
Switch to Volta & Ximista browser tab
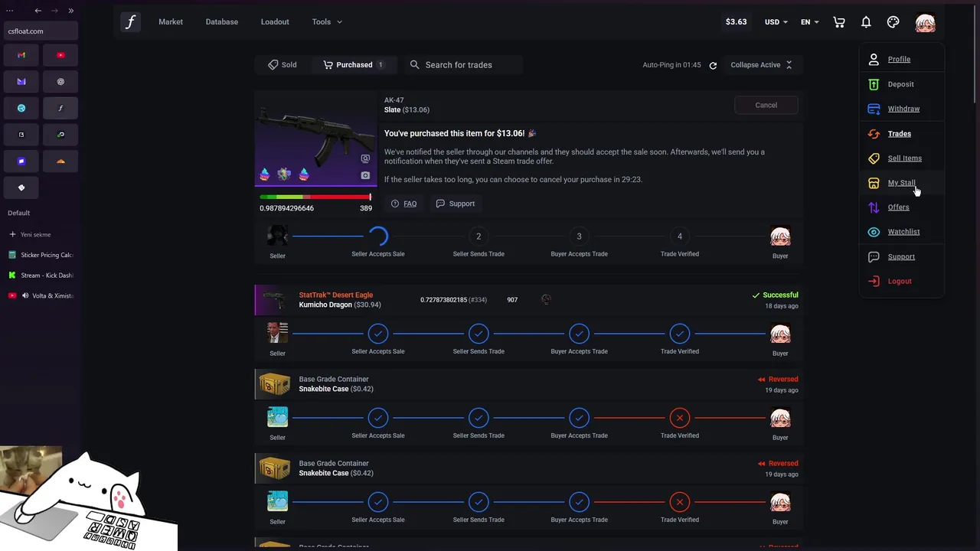pos(41,295)
